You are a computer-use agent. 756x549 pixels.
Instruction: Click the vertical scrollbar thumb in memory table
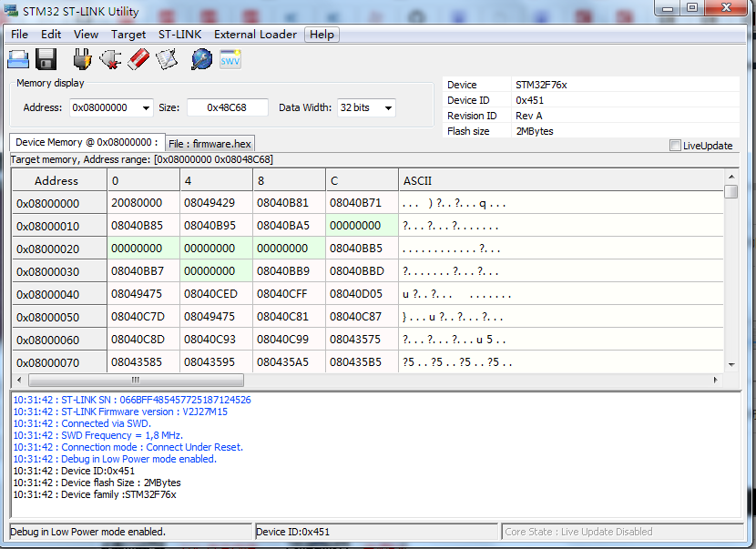point(731,192)
